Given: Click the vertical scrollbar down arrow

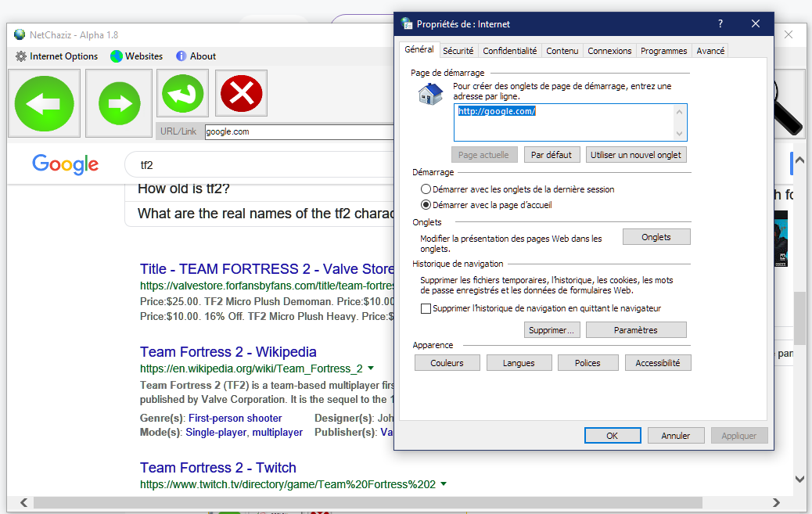Looking at the screenshot, I should coord(800,480).
